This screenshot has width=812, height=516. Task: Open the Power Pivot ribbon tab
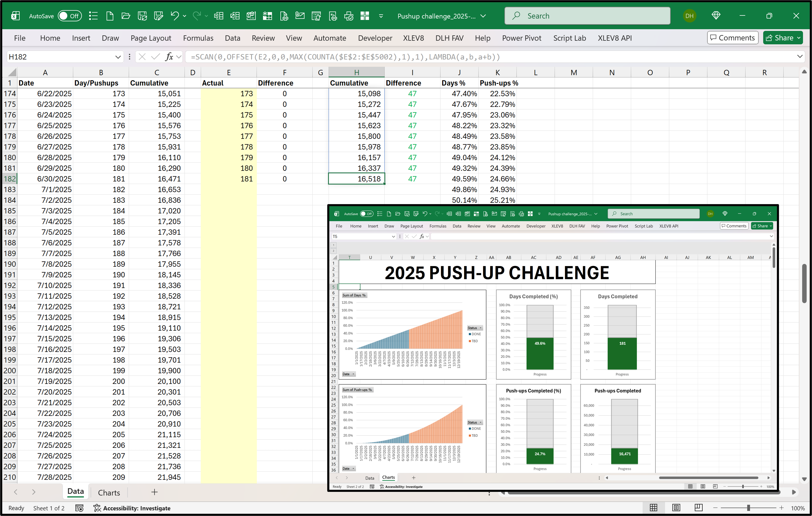click(521, 38)
